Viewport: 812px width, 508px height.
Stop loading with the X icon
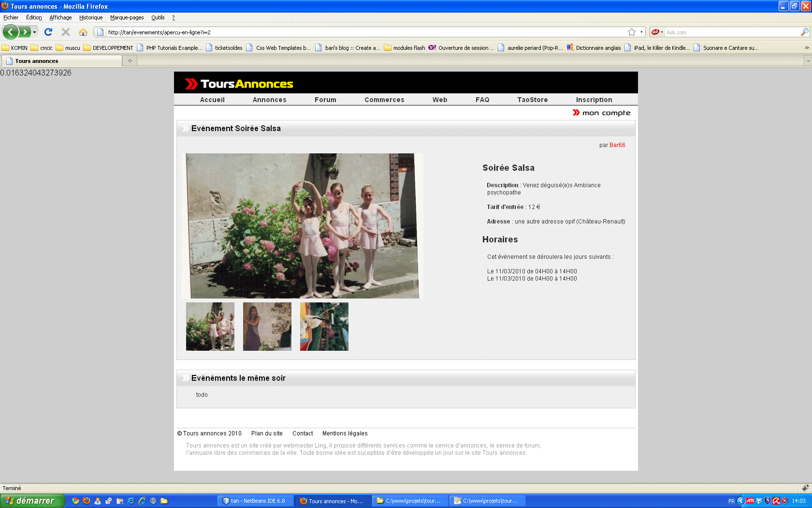[x=66, y=32]
